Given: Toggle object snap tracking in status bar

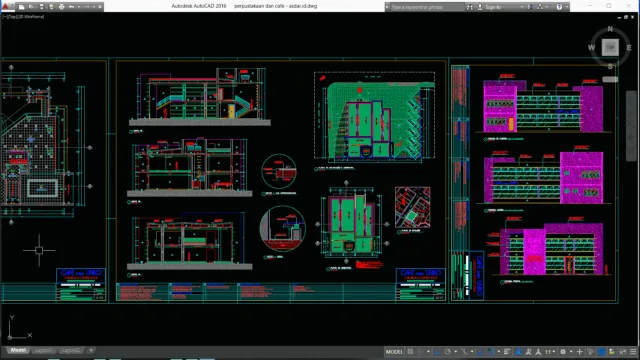Looking at the screenshot, I should click(480, 352).
